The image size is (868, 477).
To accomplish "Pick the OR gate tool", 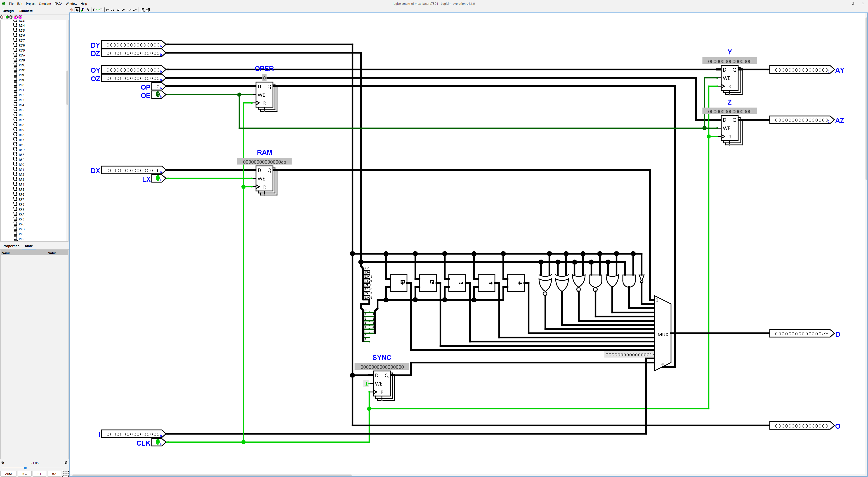I will tap(118, 10).
